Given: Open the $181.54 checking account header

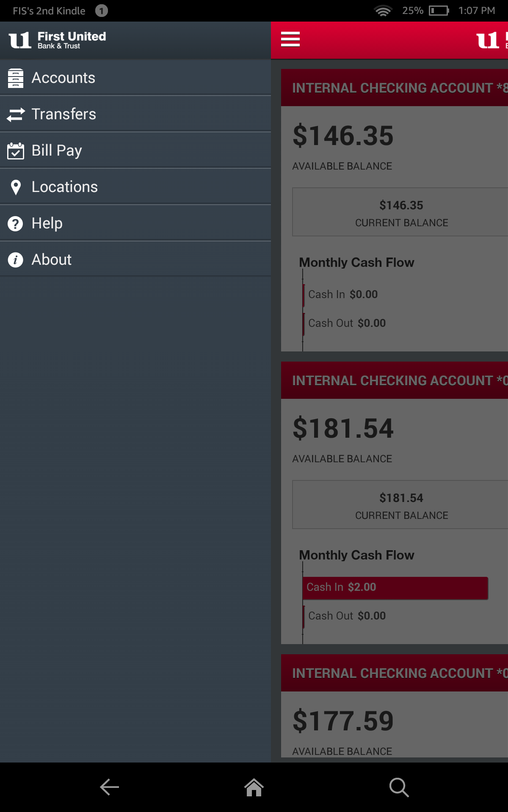Looking at the screenshot, I should (x=395, y=381).
